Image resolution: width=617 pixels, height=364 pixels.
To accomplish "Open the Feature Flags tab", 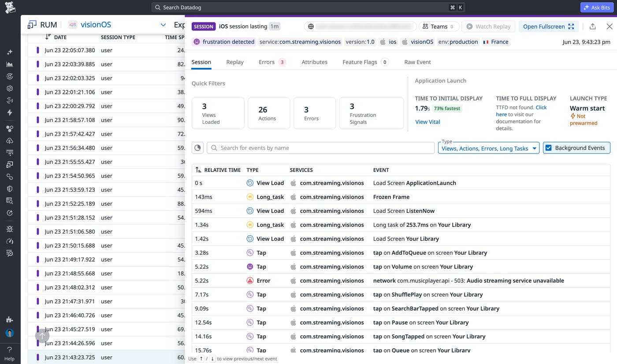I will click(x=365, y=62).
